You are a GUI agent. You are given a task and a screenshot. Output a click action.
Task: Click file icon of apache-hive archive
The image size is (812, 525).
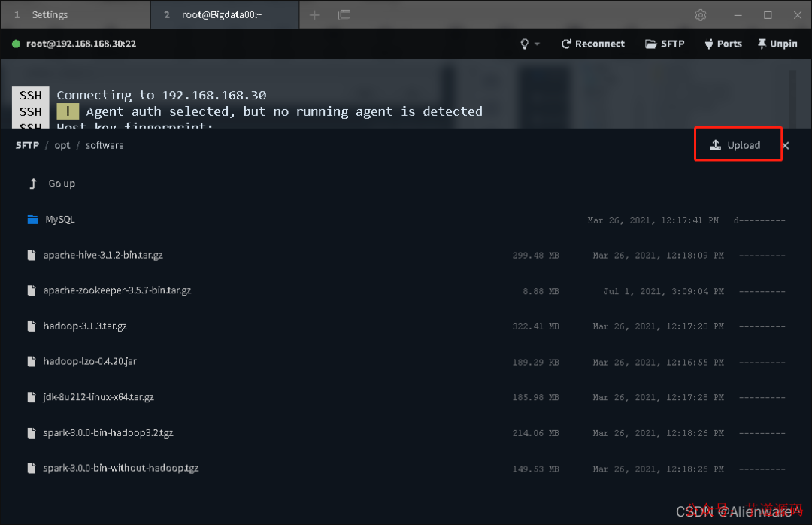pos(32,255)
